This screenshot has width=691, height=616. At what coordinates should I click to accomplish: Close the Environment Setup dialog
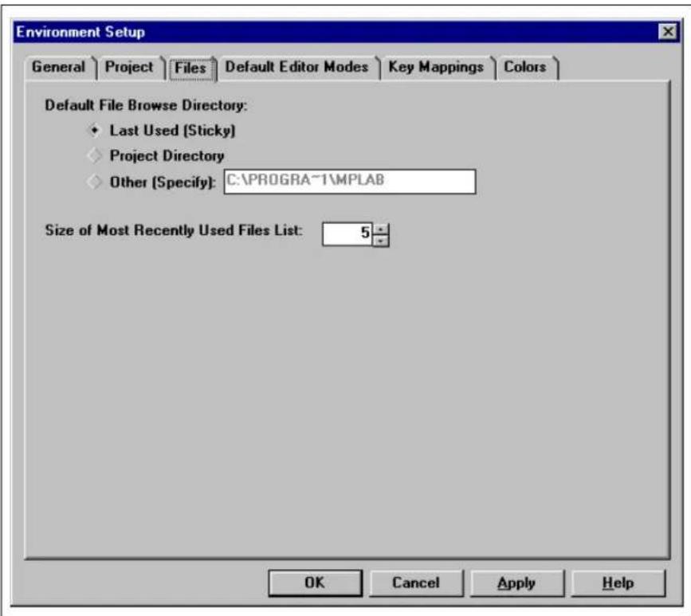(668, 32)
